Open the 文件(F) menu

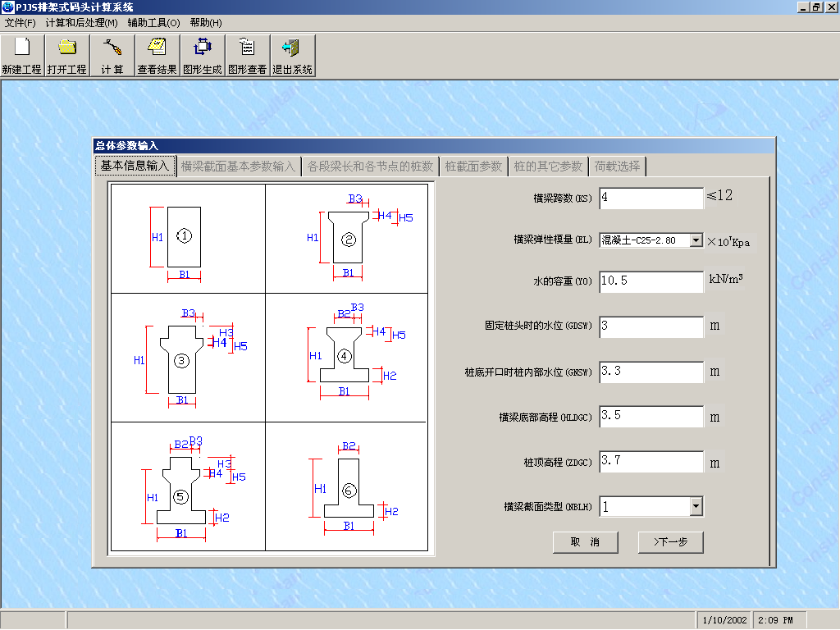21,23
